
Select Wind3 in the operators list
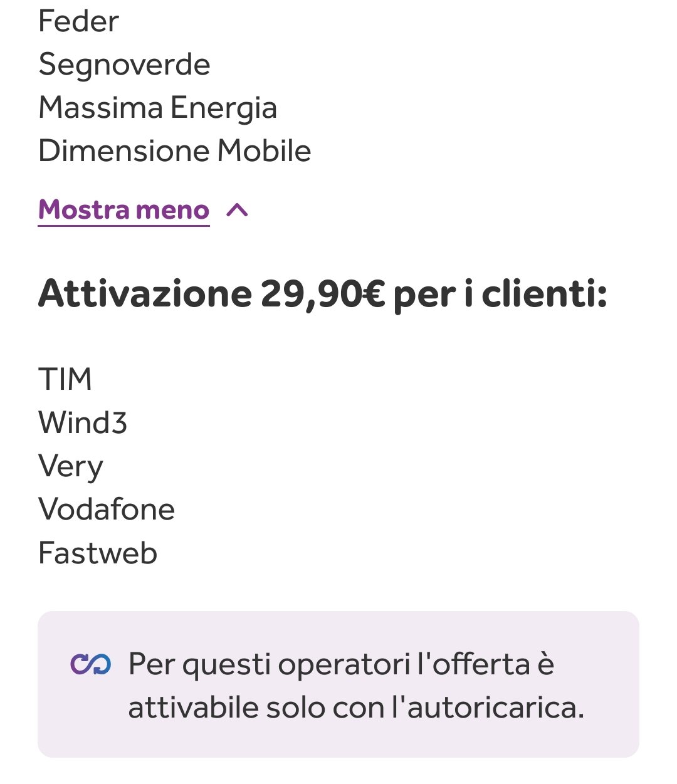tap(83, 422)
